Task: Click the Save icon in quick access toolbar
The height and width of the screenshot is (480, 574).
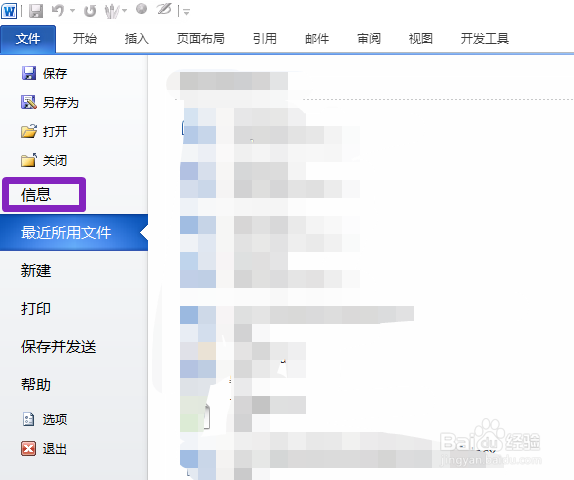Action: (36, 11)
